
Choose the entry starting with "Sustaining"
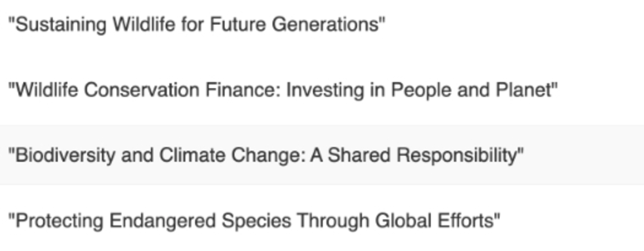(x=322, y=25)
